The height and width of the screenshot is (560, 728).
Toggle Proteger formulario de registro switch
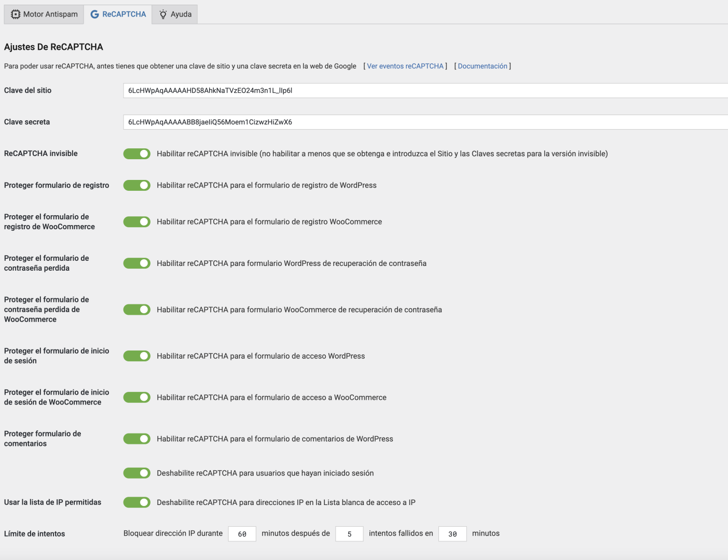click(x=137, y=186)
